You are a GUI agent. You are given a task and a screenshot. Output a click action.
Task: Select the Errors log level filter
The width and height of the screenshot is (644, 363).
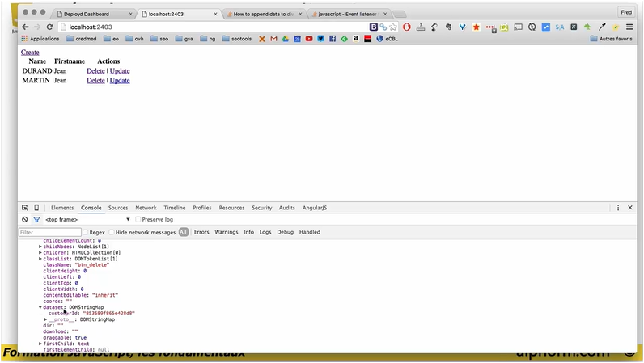pos(201,232)
